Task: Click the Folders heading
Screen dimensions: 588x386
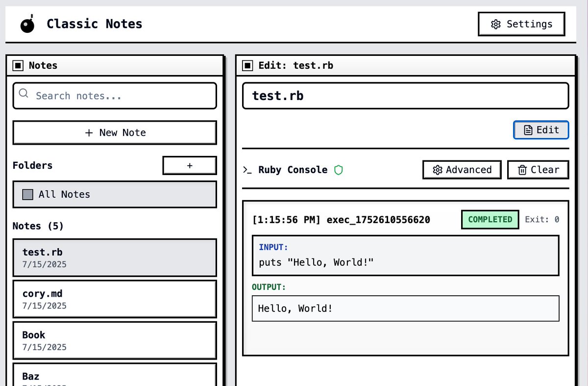Action: (32, 165)
